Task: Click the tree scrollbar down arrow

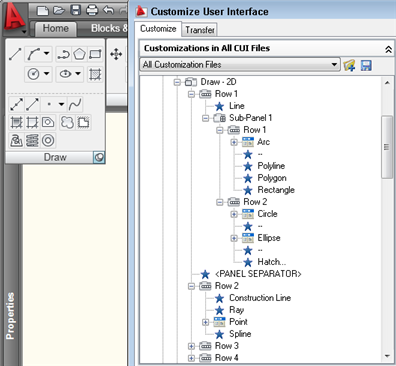Action: tap(387, 356)
